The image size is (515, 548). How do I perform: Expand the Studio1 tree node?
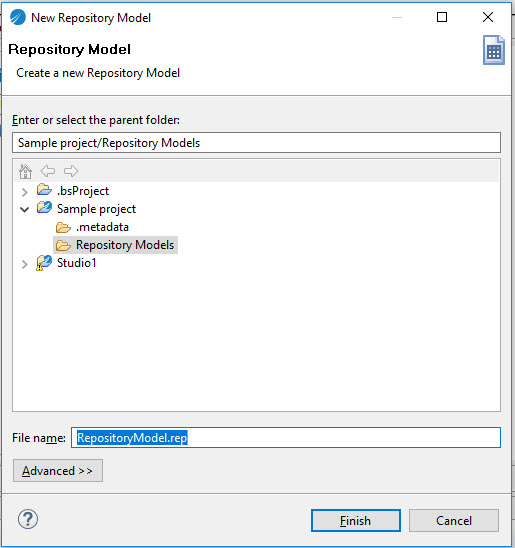(24, 264)
